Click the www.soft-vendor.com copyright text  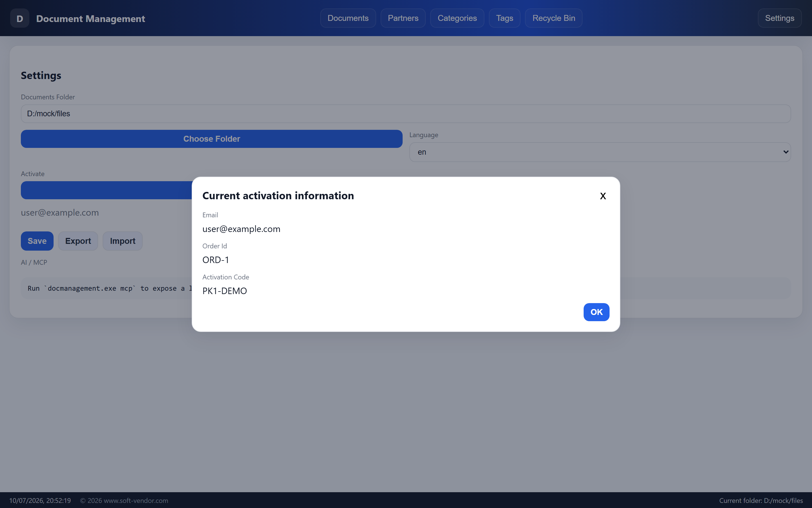coord(124,500)
